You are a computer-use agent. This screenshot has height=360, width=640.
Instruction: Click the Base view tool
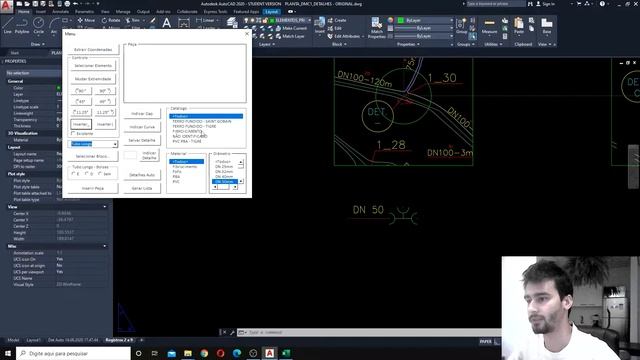(547, 25)
